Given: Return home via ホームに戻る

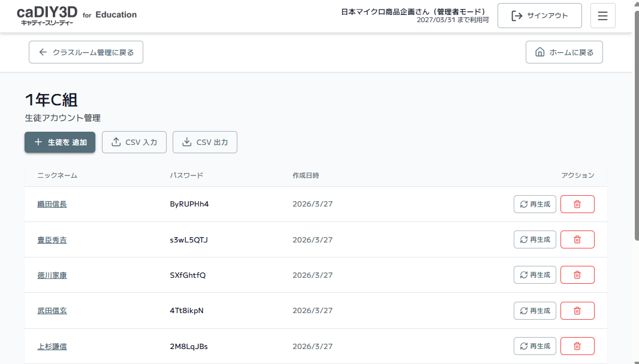Looking at the screenshot, I should tap(563, 52).
